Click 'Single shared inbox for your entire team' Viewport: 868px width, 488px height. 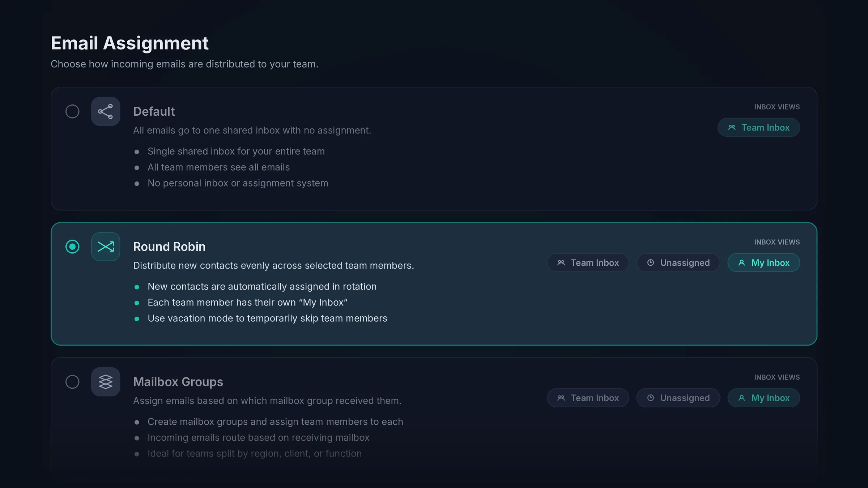[236, 151]
